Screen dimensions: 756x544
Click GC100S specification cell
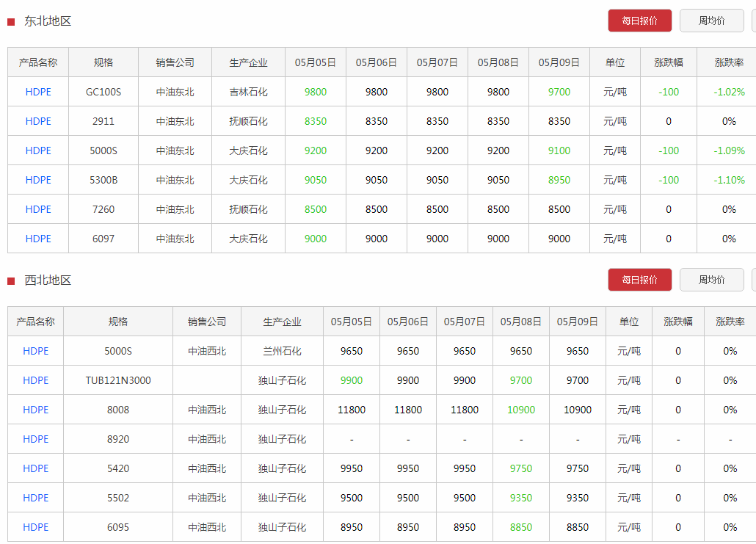(x=103, y=92)
